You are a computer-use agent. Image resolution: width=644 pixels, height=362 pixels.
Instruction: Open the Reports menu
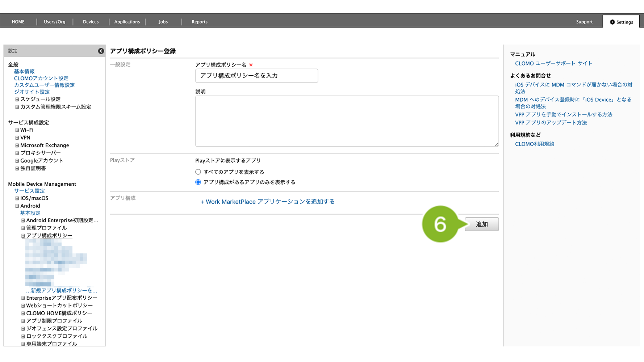point(199,22)
